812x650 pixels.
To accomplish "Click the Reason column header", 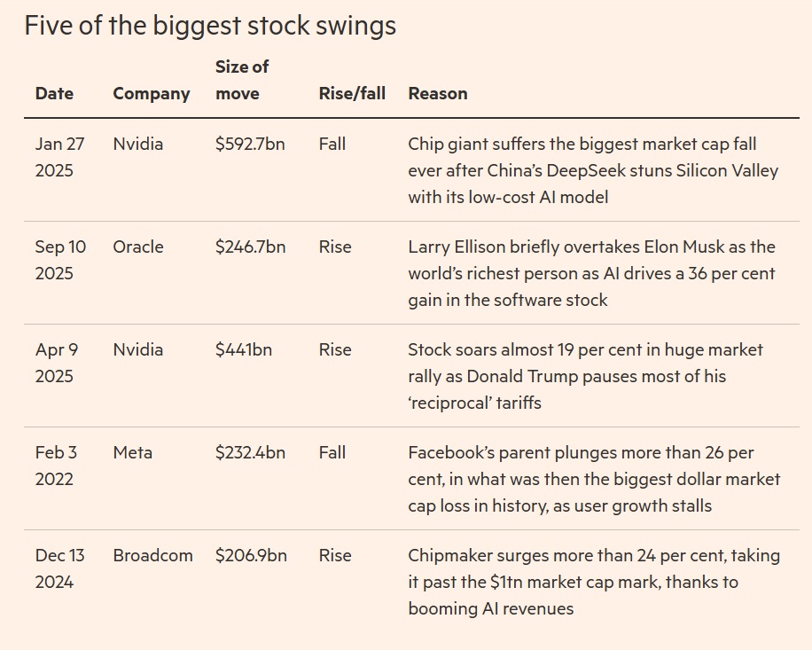I will tap(438, 93).
